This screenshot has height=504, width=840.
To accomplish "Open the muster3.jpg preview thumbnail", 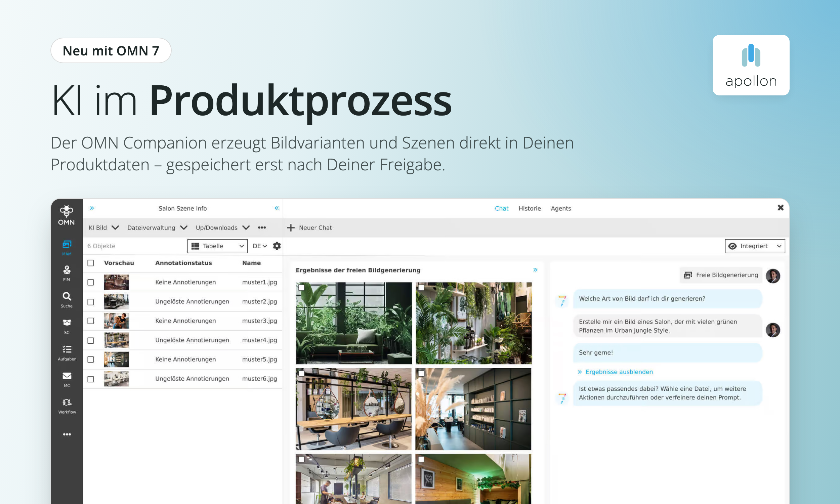I will (x=116, y=321).
